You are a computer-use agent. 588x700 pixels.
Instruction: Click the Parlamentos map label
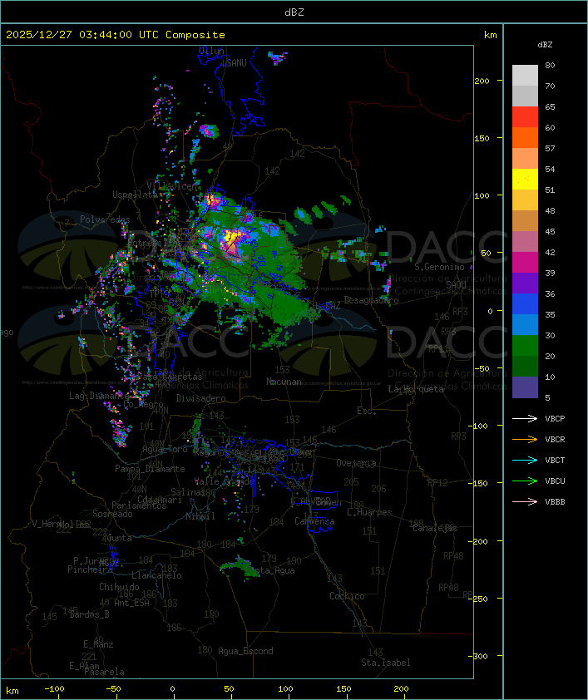pyautogui.click(x=139, y=505)
